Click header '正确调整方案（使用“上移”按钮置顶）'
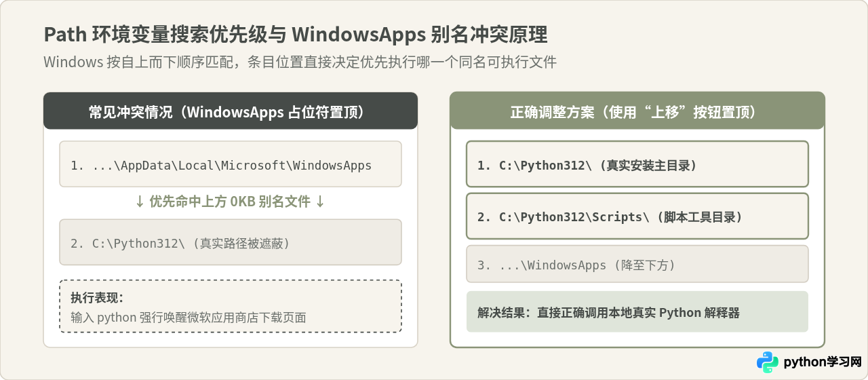The height and width of the screenshot is (380, 868). tap(637, 111)
